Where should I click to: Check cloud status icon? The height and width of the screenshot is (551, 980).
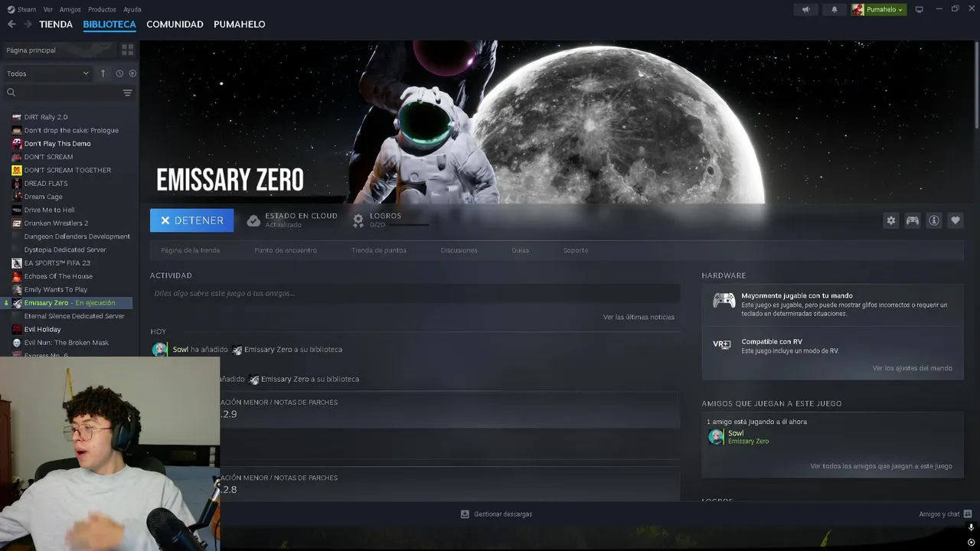tap(253, 220)
